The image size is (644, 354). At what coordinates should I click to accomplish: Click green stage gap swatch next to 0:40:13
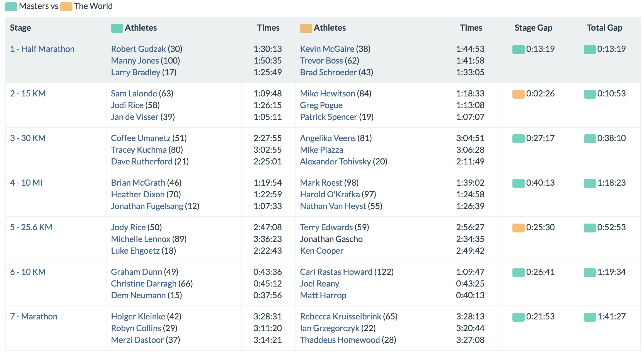(518, 183)
